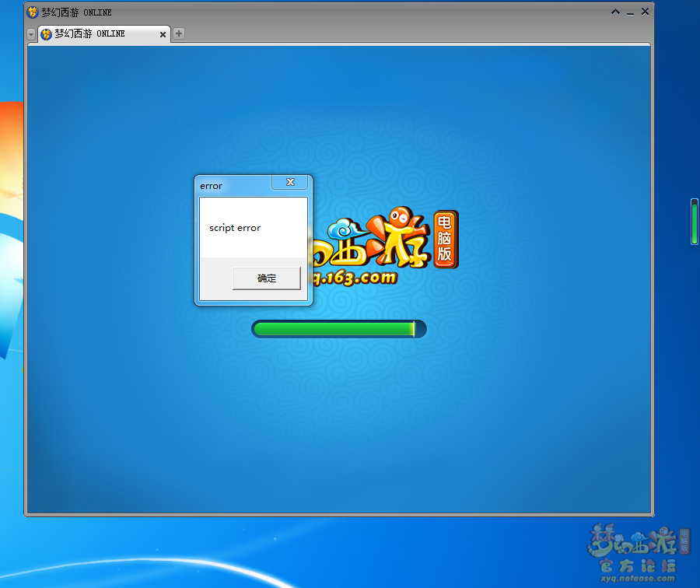
Task: Click the game icon in title bar
Action: (33, 12)
